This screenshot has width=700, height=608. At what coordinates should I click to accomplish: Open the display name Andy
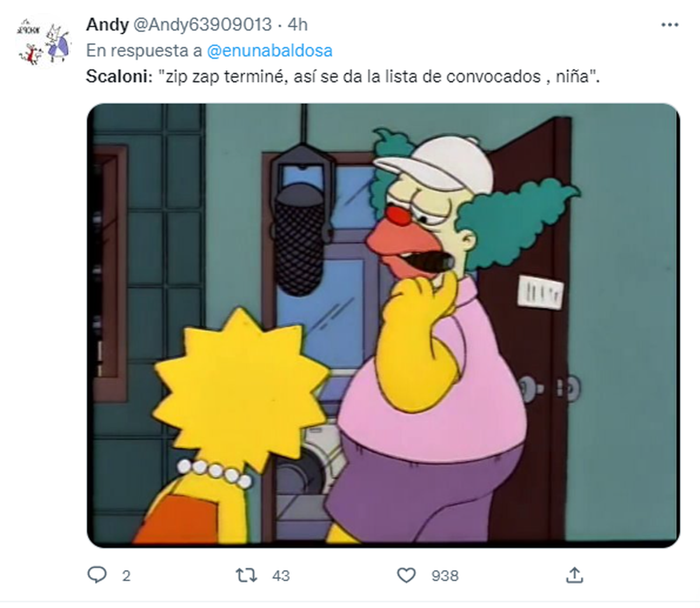click(x=107, y=24)
